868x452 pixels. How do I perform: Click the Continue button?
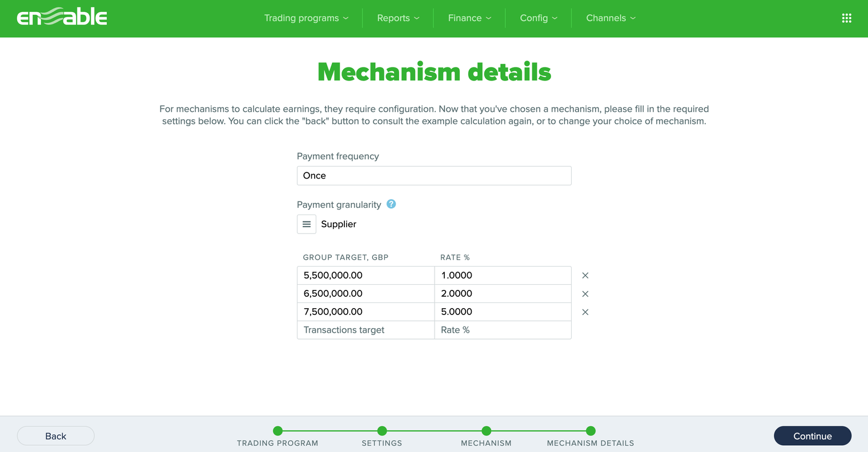pyautogui.click(x=813, y=436)
